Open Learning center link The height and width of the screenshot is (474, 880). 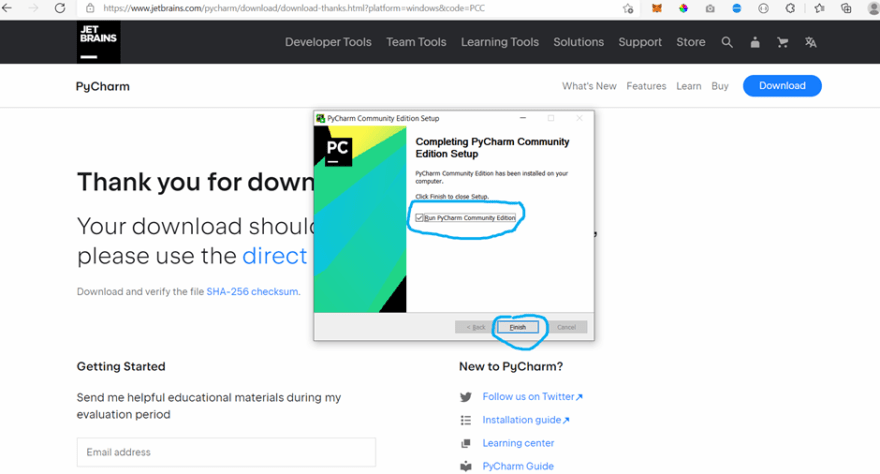click(x=518, y=443)
